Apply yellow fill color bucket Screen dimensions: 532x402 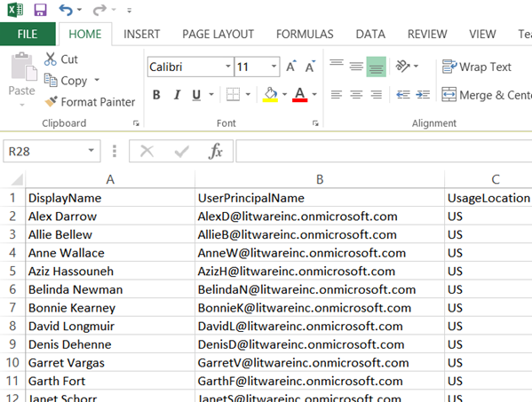[x=270, y=95]
